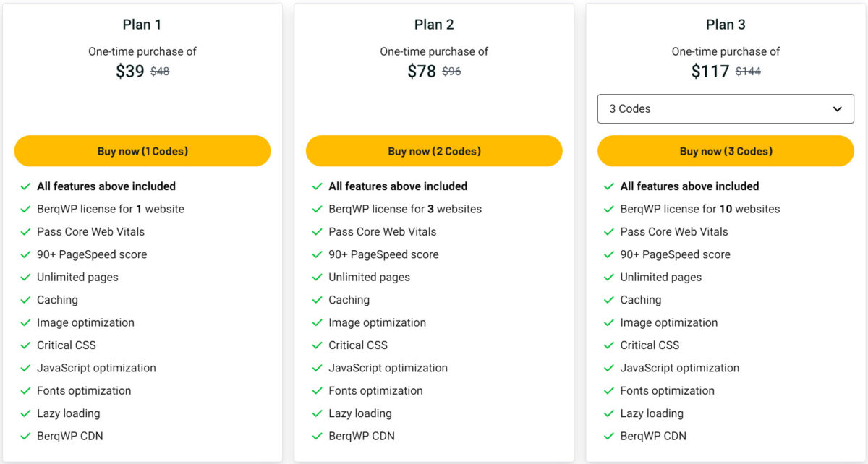Select the checkmark beside BerqWP CDN in Plan 3
Image resolution: width=868 pixels, height=464 pixels.
pyautogui.click(x=608, y=436)
